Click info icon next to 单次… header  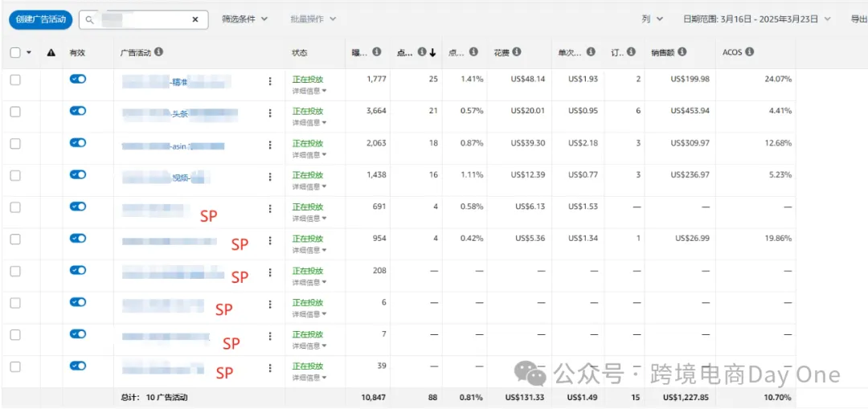click(x=591, y=51)
